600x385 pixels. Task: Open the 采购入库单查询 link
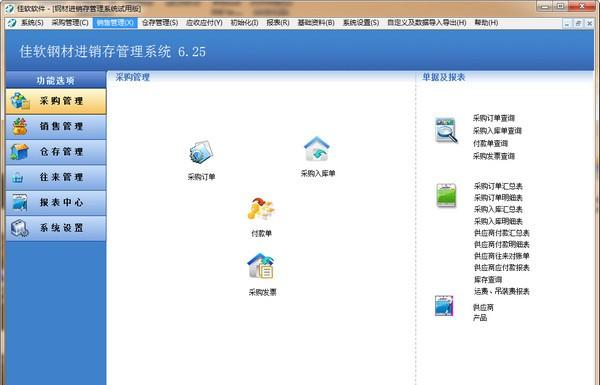(x=497, y=131)
